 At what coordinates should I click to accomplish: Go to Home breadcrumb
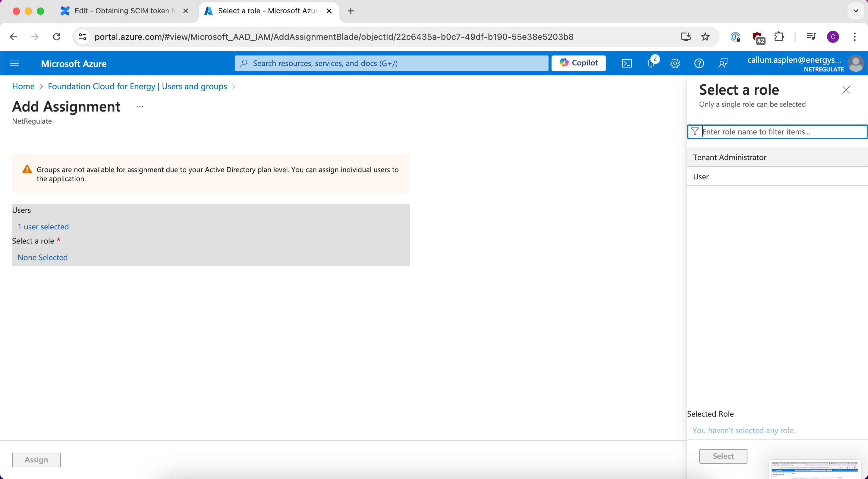click(x=23, y=86)
